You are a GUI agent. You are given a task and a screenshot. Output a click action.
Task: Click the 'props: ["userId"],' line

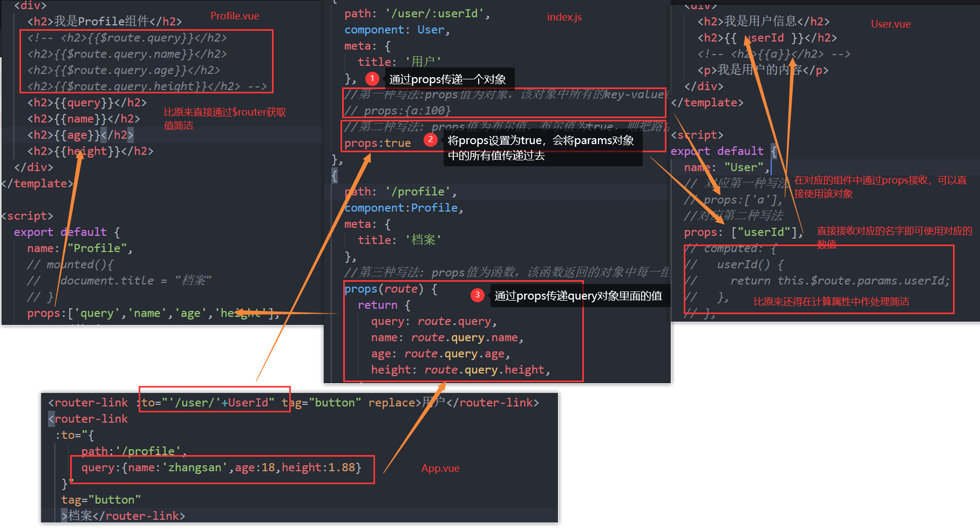tap(744, 232)
